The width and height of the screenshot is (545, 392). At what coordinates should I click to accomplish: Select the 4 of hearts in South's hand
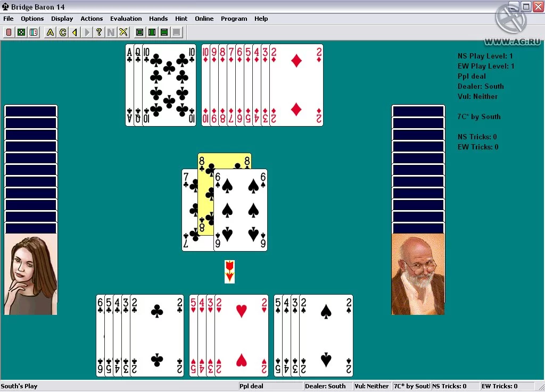pyautogui.click(x=202, y=336)
